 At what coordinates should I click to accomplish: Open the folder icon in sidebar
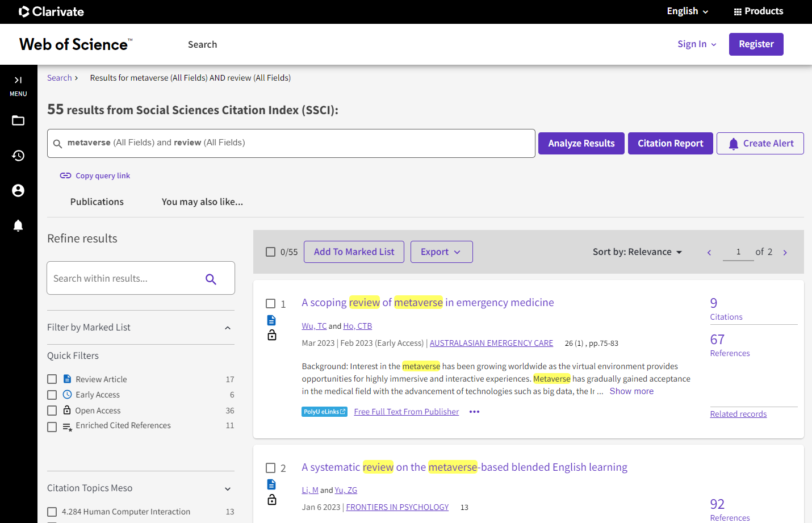pos(18,120)
